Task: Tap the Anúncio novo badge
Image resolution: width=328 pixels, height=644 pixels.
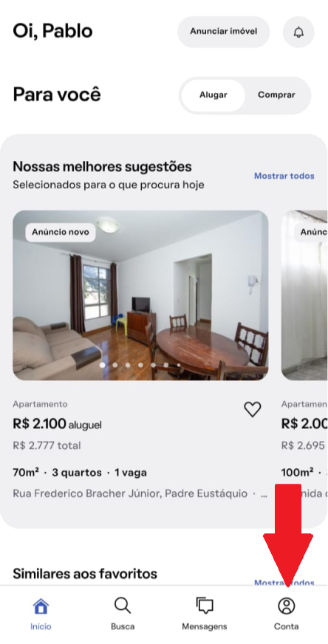Action: click(x=61, y=232)
